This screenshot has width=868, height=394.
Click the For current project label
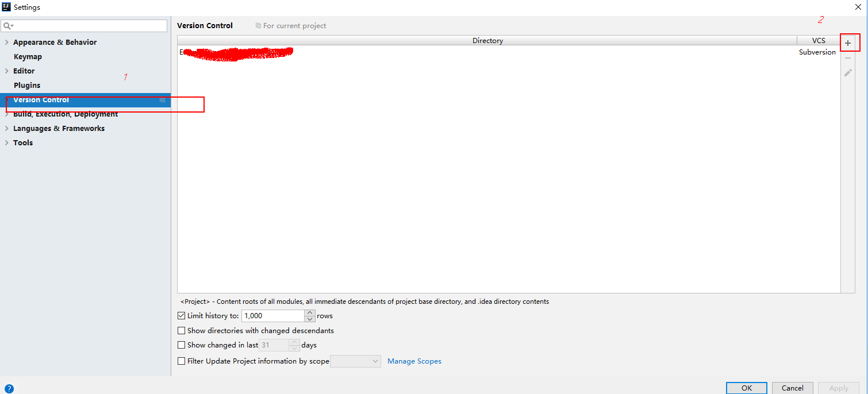point(291,26)
